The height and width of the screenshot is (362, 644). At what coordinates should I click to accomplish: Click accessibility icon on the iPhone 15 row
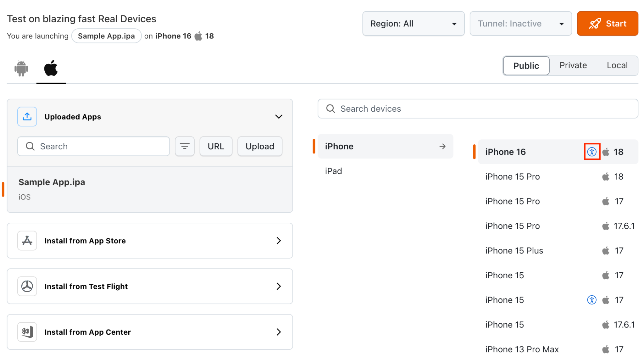tap(592, 300)
